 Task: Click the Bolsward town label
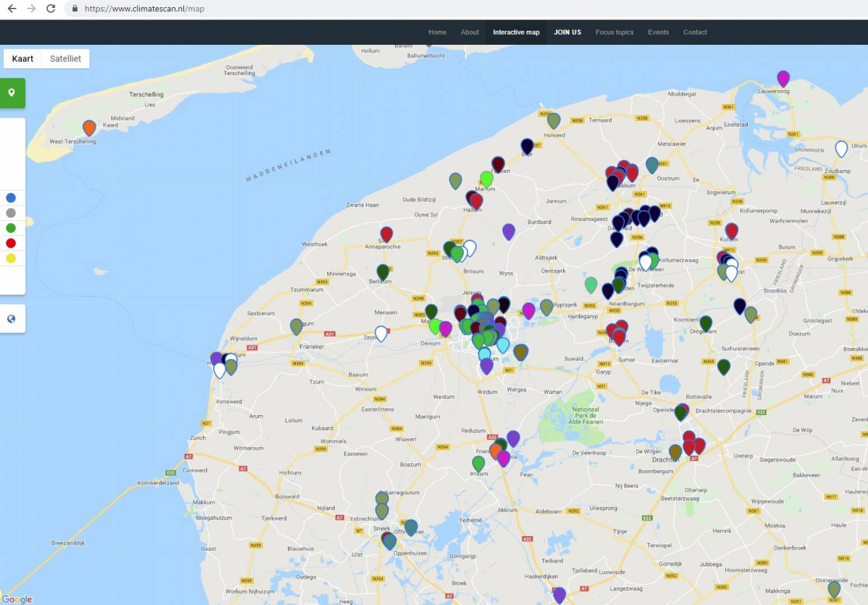287,496
